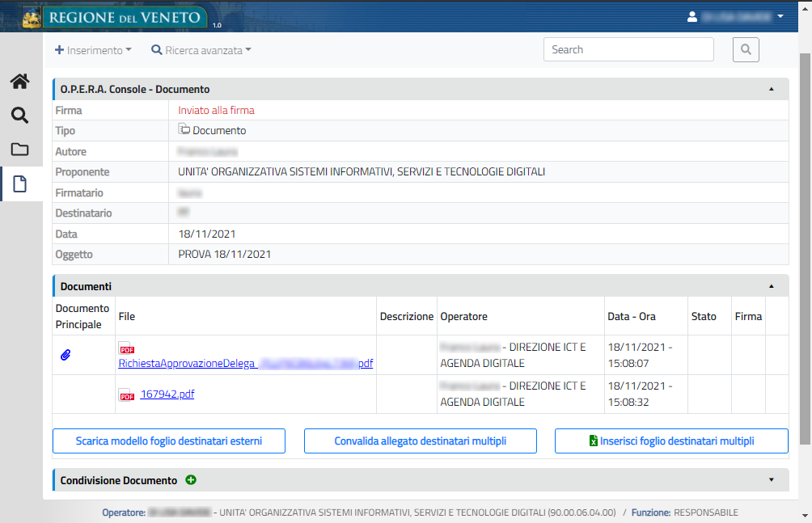Open the folder icon in sidebar
812x523 pixels.
tap(19, 150)
